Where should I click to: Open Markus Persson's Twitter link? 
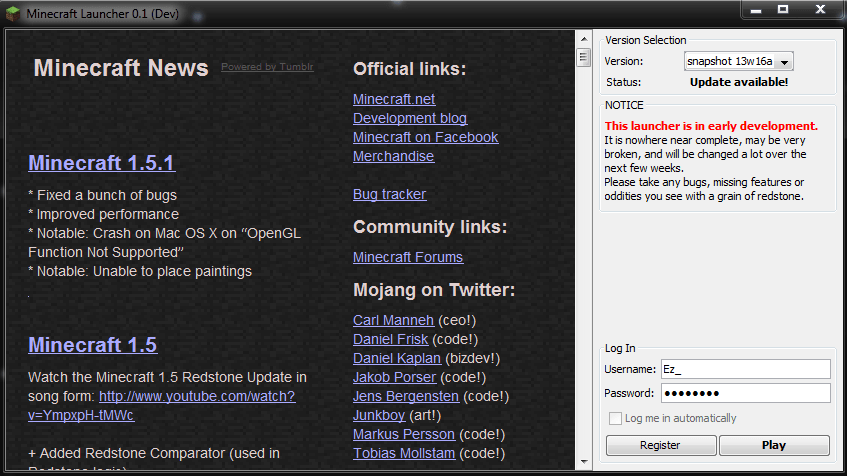pyautogui.click(x=404, y=434)
